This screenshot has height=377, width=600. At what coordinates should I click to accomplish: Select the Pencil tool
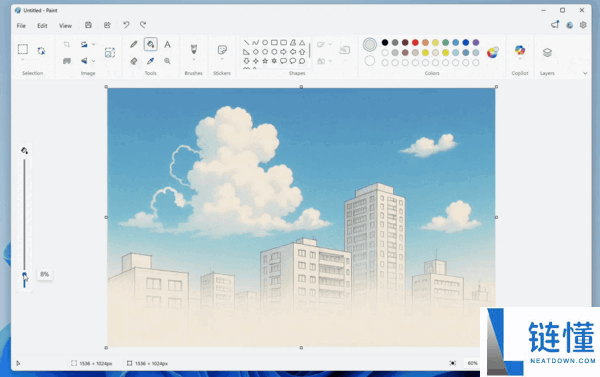[134, 44]
